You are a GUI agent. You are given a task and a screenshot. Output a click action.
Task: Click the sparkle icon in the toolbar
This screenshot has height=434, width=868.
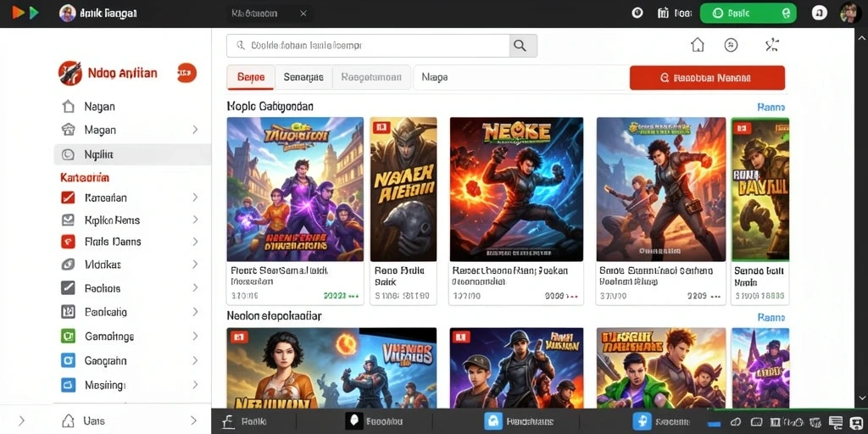point(771,46)
